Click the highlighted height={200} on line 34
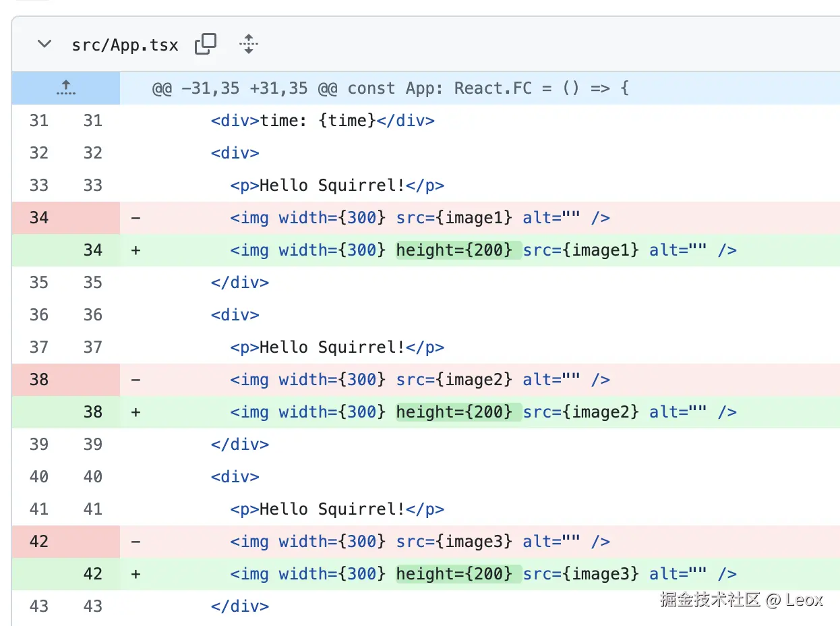The image size is (840, 626). (458, 250)
